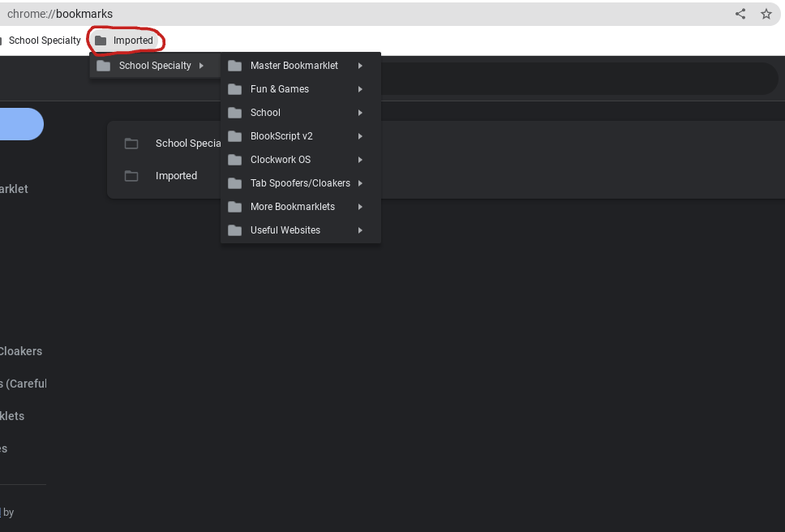Viewport: 785px width, 532px height.
Task: Open the Imported folder in bookmarks bar
Action: coord(125,41)
